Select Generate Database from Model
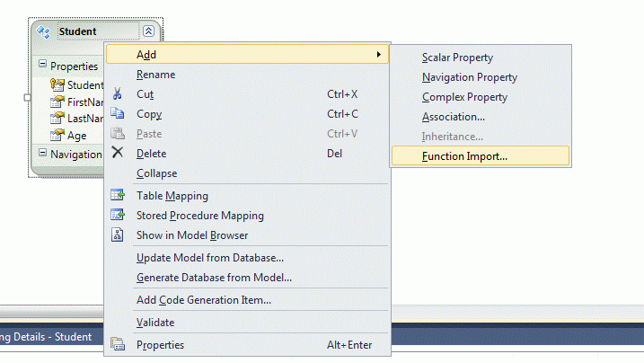Image resolution: width=644 pixels, height=363 pixels. pos(214,278)
